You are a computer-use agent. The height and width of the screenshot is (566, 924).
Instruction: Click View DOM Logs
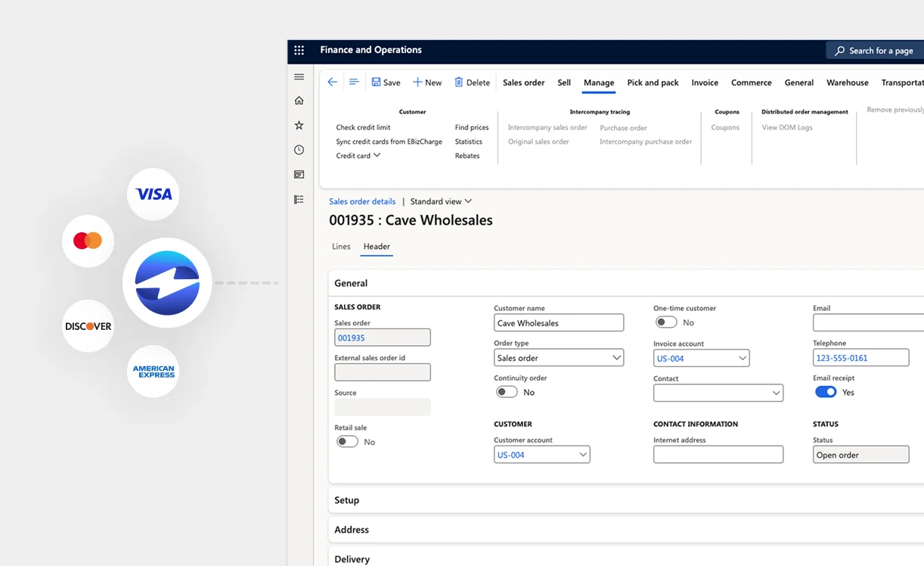(787, 128)
